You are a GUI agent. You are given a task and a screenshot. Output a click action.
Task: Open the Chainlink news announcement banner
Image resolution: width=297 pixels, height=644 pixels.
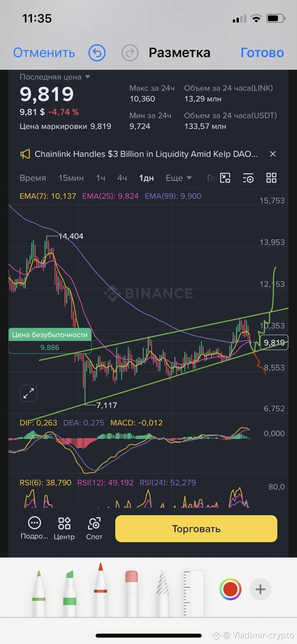pos(146,154)
